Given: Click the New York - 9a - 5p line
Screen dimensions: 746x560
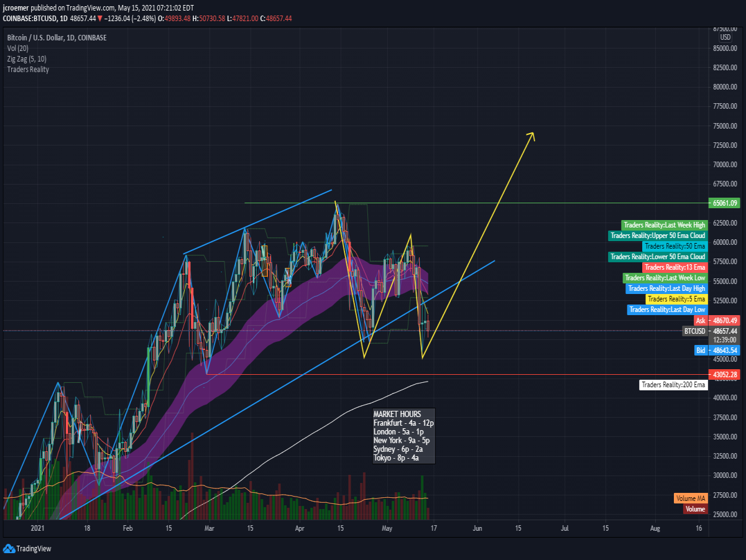Looking at the screenshot, I should (402, 440).
